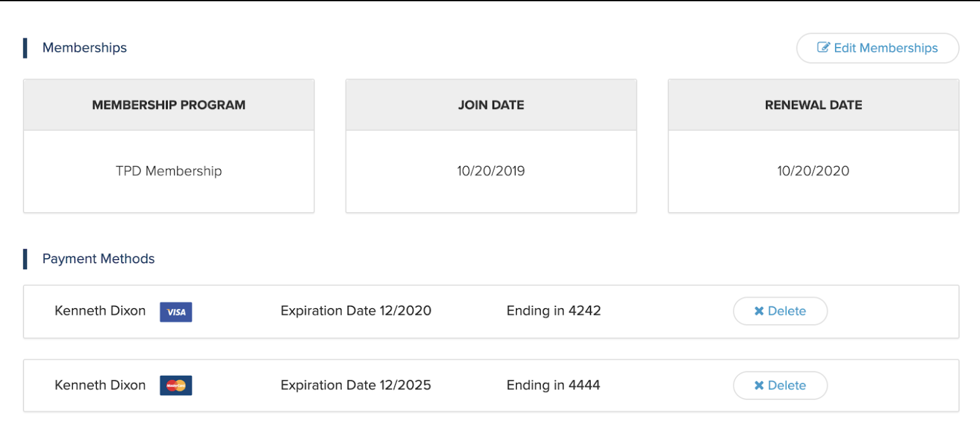The width and height of the screenshot is (980, 424).
Task: Click the Mastercard logo icon
Action: [x=176, y=385]
